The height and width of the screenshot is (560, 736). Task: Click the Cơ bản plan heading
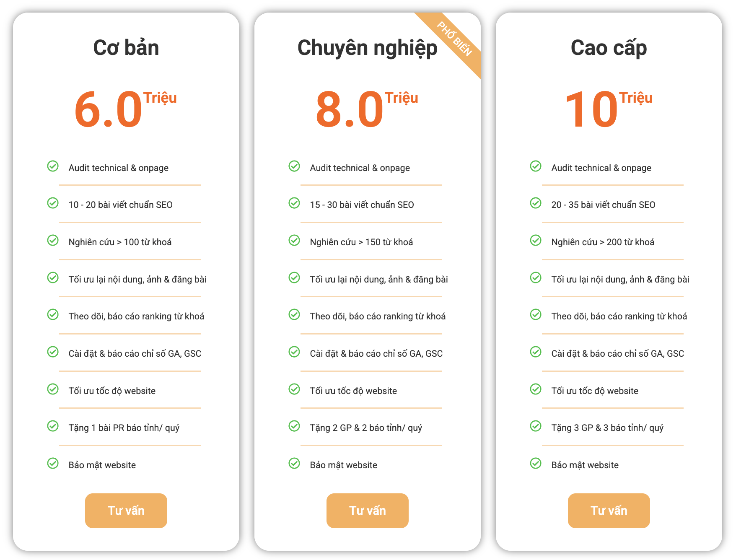pos(126,47)
